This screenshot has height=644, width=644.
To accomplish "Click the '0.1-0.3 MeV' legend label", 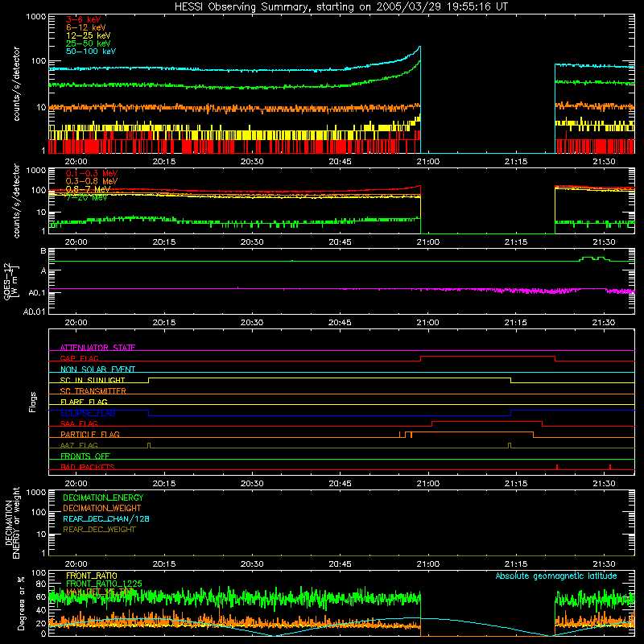I will tap(92, 173).
